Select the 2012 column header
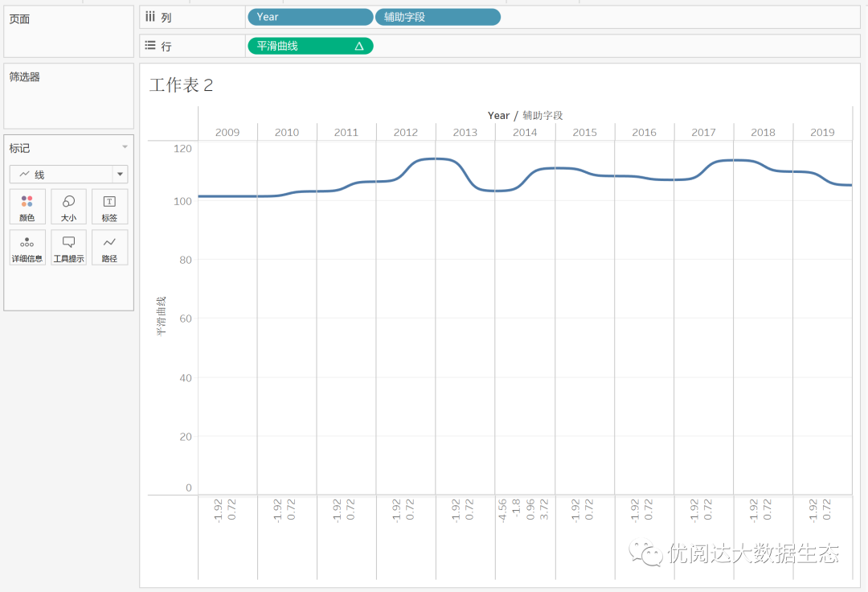Screen dimensions: 868x592 tap(406, 133)
